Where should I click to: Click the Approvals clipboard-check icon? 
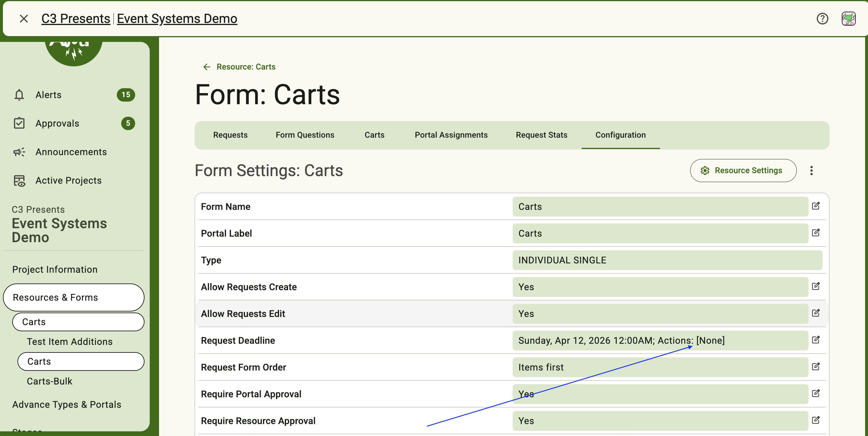[x=19, y=123]
